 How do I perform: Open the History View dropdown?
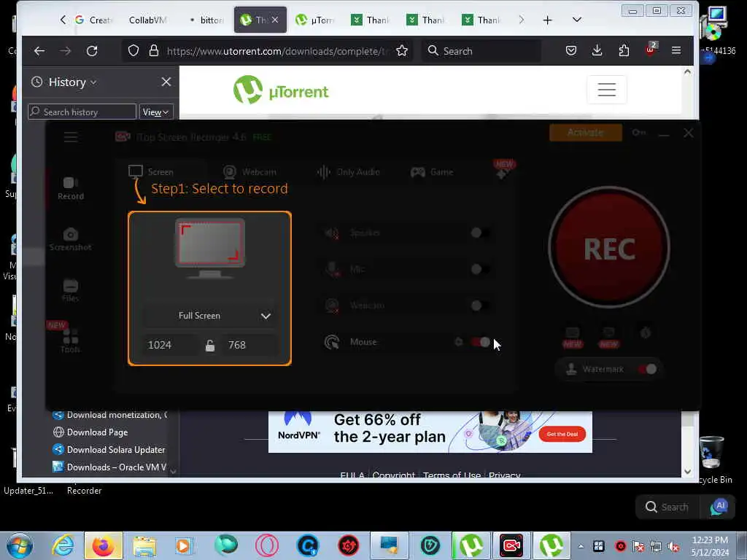click(156, 112)
